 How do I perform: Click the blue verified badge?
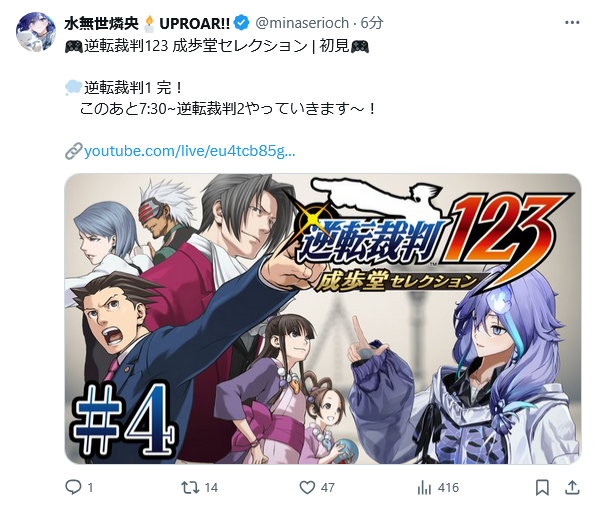pos(241,23)
